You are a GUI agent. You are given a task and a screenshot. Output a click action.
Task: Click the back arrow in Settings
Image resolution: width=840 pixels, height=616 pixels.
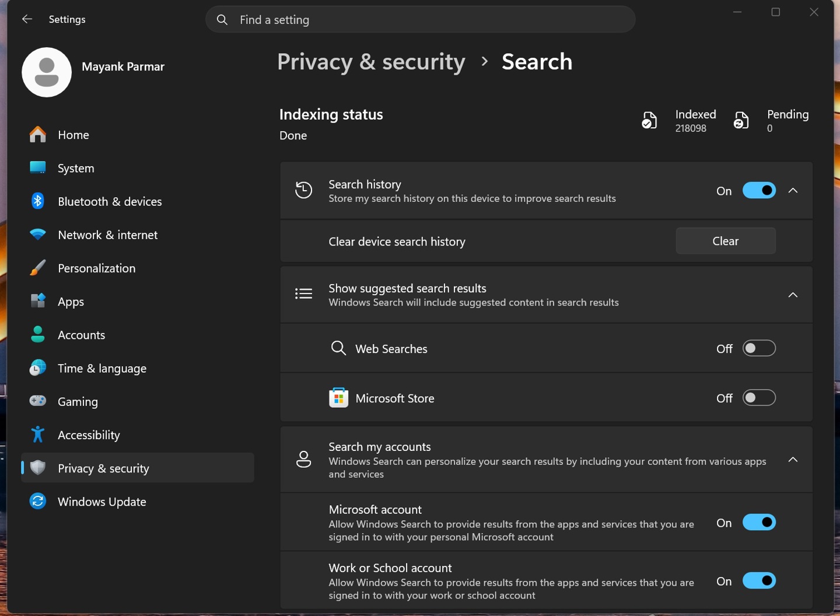point(27,19)
